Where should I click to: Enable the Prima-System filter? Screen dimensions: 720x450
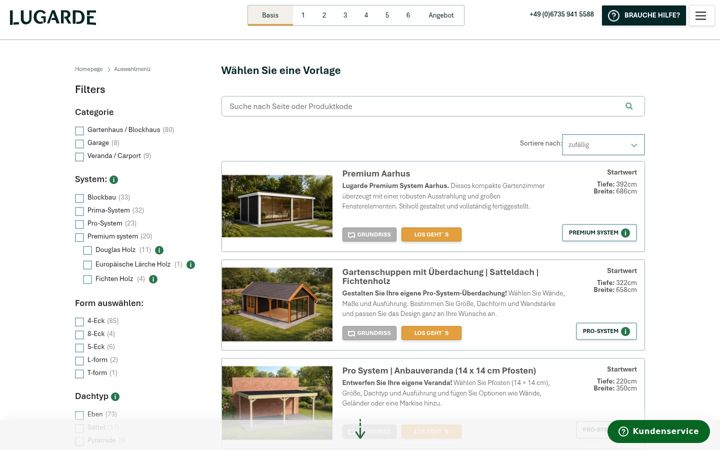pyautogui.click(x=79, y=211)
